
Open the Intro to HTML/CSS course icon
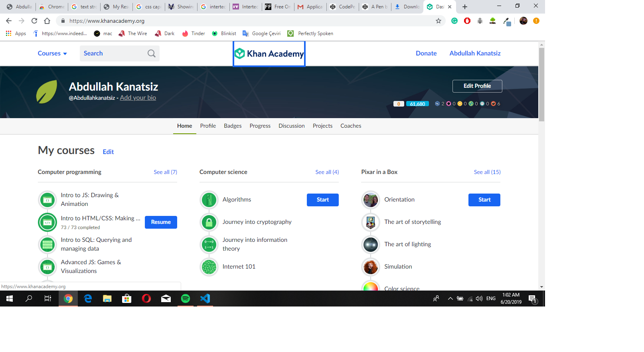point(47,222)
